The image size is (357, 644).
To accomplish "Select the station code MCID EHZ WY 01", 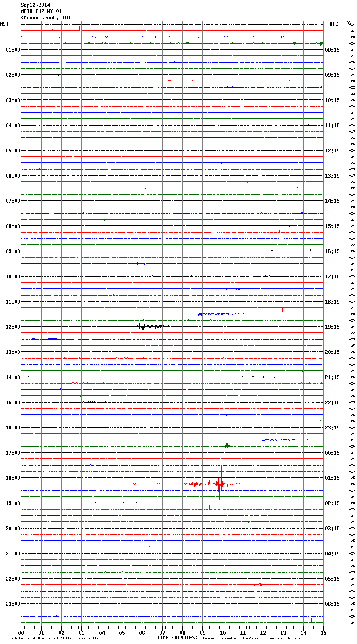I will [41, 11].
